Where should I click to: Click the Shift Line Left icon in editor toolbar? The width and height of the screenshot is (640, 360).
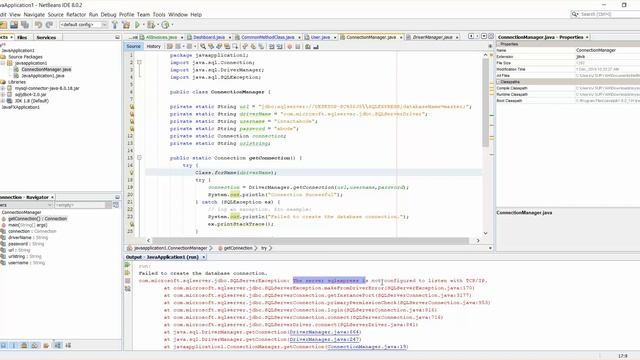(271, 47)
